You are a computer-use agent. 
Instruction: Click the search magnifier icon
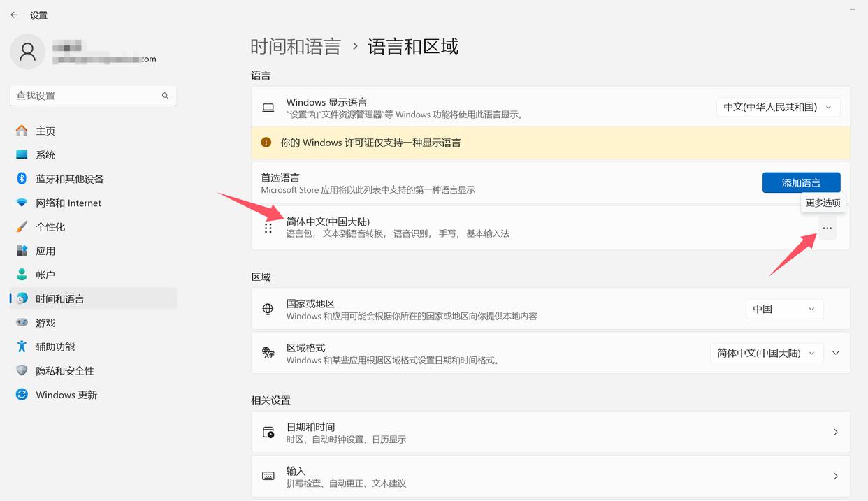tap(166, 96)
